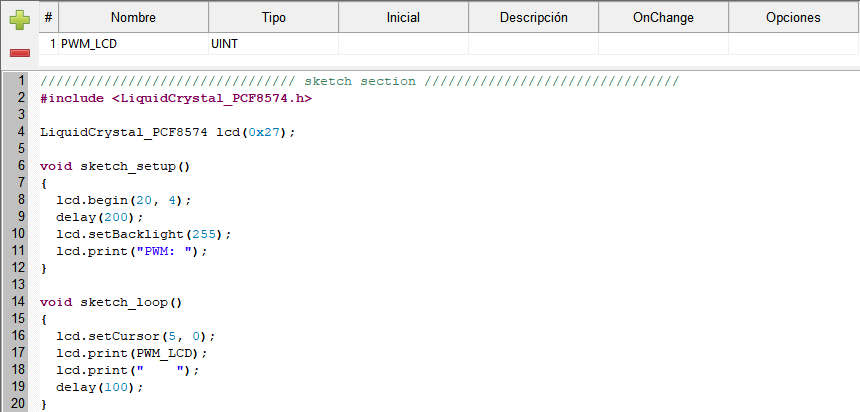The image size is (860, 412).
Task: Click the empty OnChange cell of row 1
Action: 663,44
